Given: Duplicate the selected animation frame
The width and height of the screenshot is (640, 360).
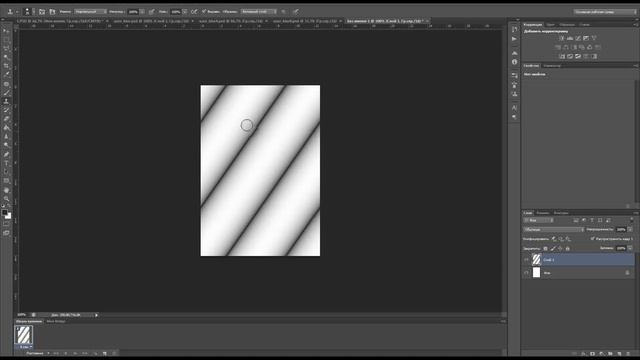Looking at the screenshot, I should pyautogui.click(x=105, y=353).
